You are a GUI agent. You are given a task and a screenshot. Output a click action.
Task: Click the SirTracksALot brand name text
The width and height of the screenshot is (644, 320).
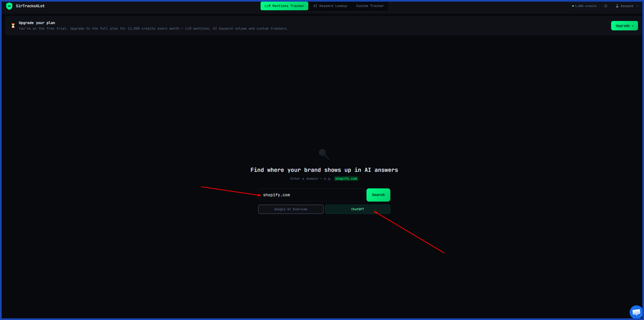[x=30, y=6]
